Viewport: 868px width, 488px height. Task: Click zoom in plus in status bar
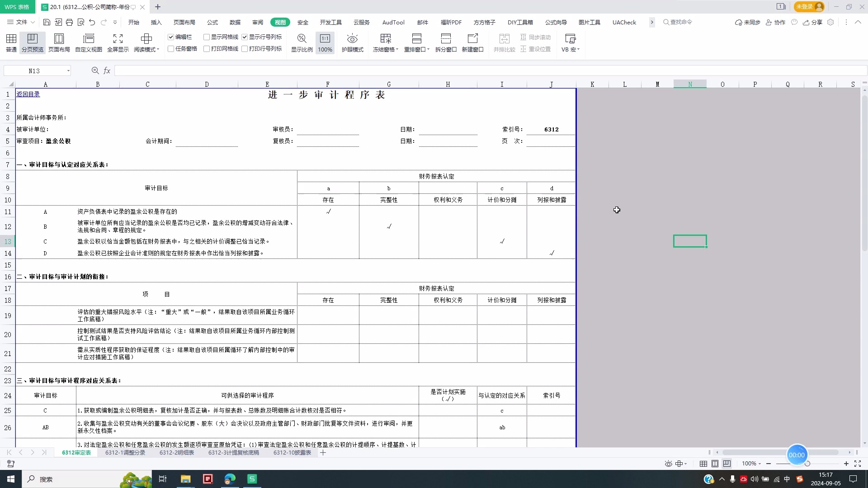(846, 464)
